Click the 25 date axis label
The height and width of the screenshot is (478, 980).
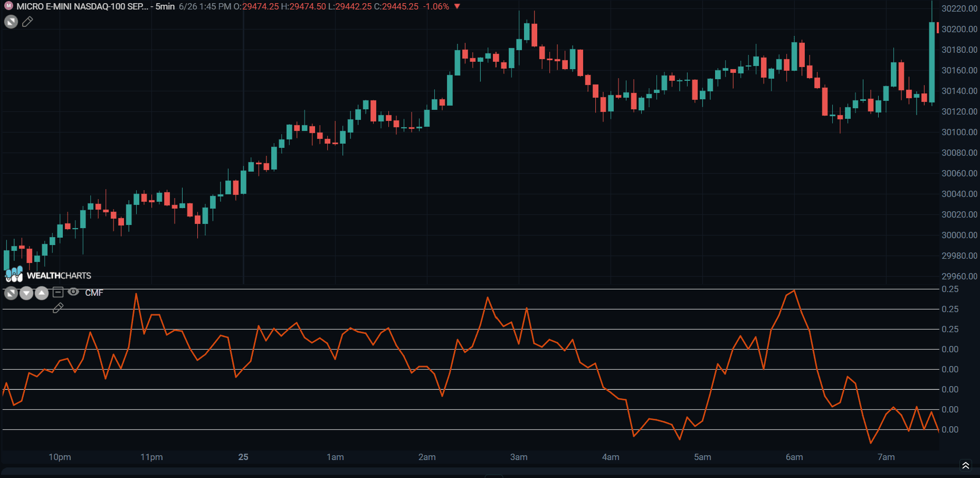[243, 457]
